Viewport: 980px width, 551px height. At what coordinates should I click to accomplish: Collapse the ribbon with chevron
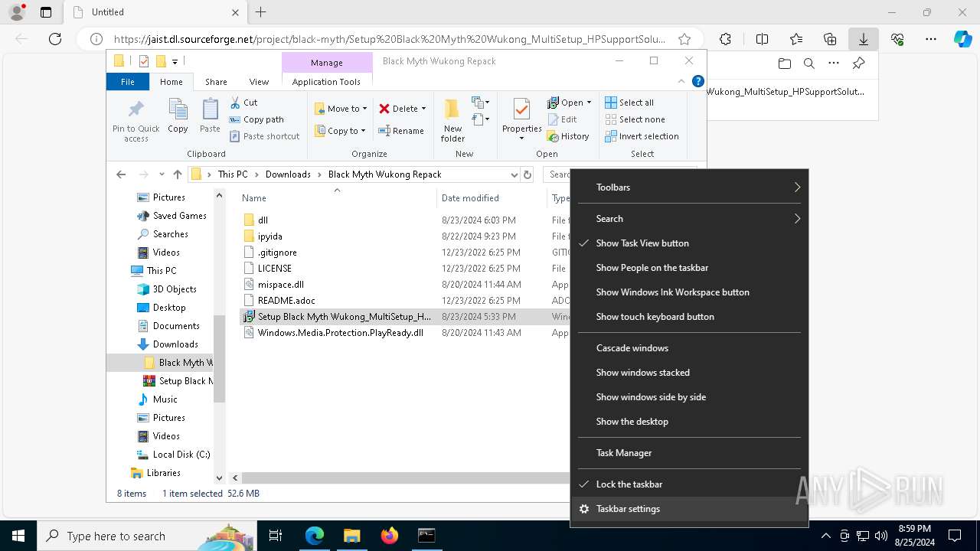point(681,81)
